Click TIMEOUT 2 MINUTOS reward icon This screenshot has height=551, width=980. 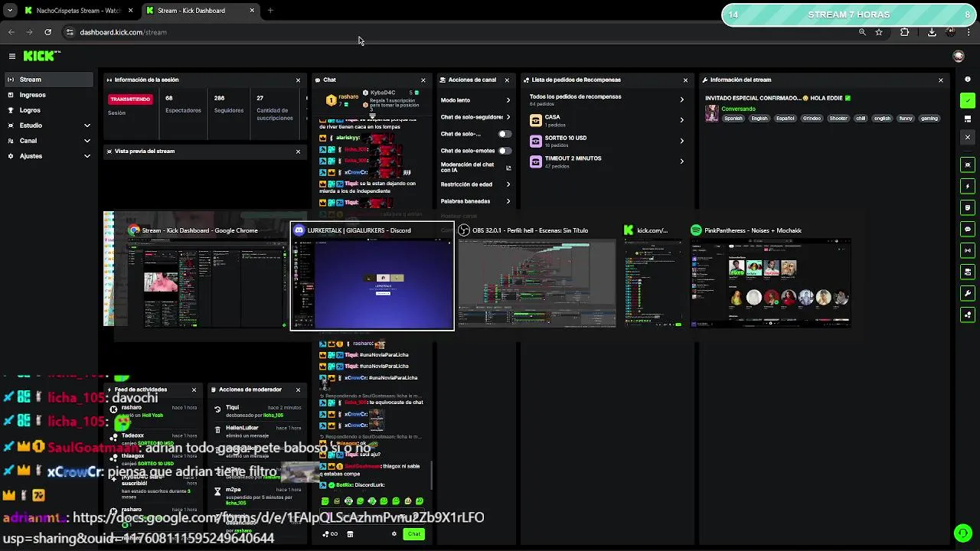click(536, 161)
